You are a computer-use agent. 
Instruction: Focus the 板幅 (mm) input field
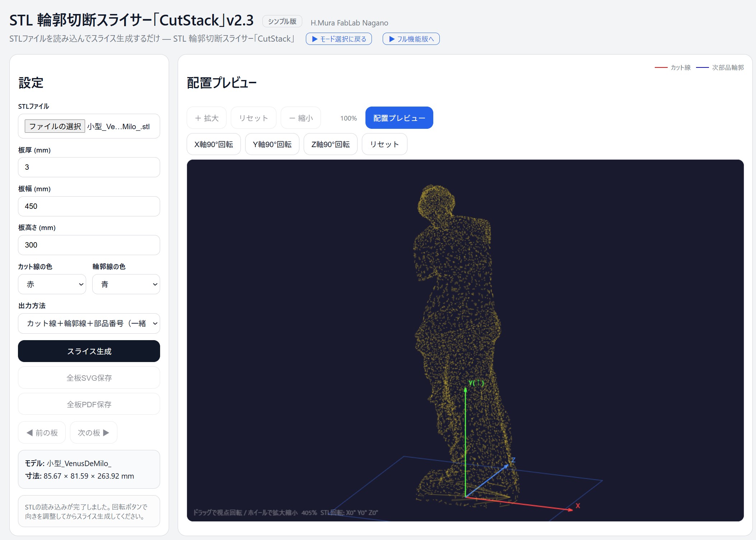pos(89,206)
